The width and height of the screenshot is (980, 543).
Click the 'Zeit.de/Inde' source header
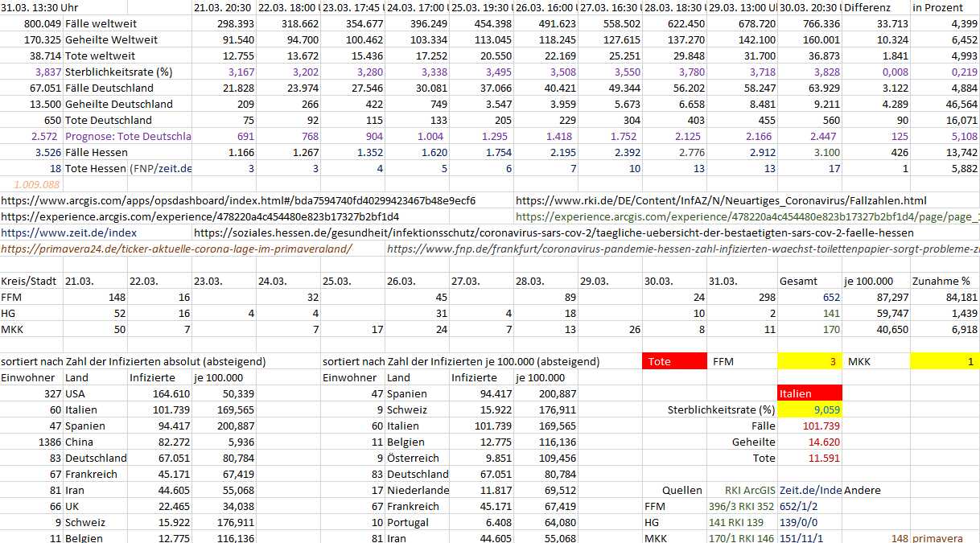tap(810, 490)
